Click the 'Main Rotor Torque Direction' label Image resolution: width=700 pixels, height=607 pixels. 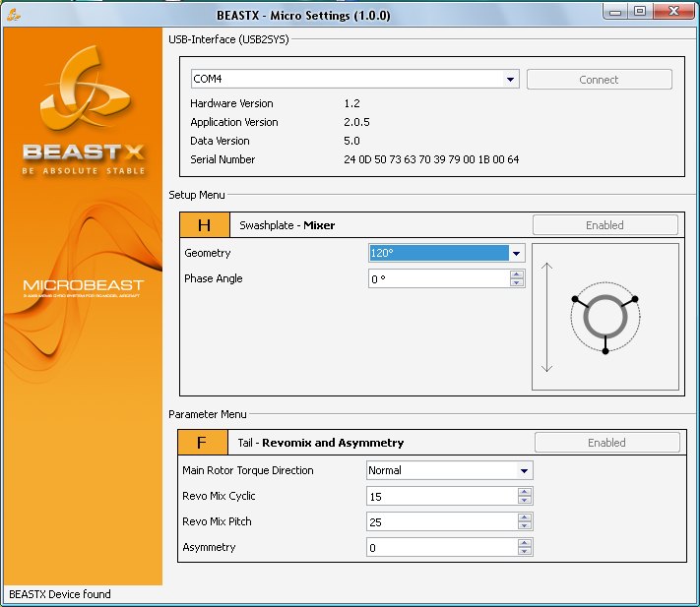(248, 470)
